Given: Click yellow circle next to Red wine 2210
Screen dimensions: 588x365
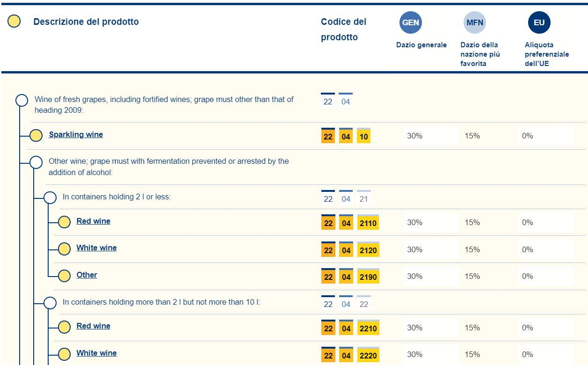Looking at the screenshot, I should (64, 327).
